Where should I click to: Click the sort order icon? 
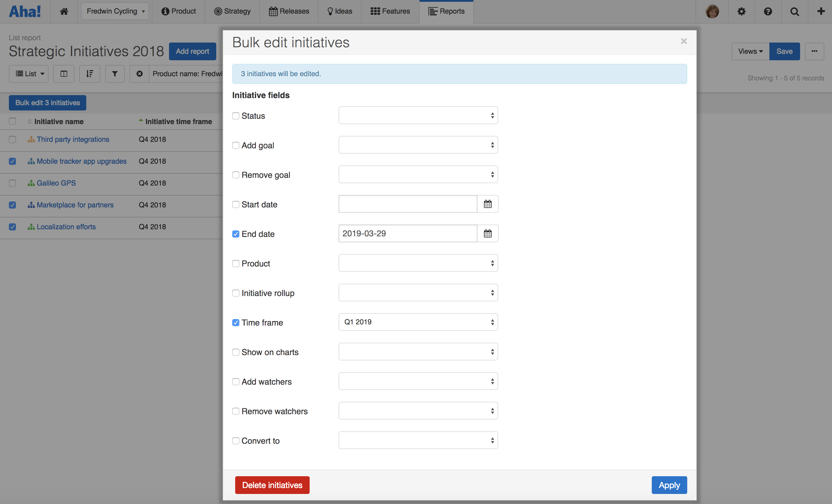point(90,74)
